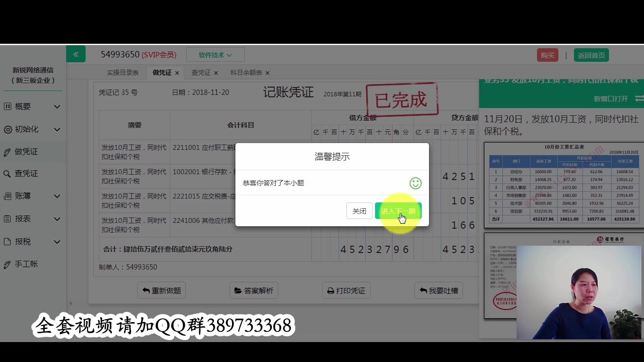Screen dimensions: 644x362
Task: Close the 查凭证 tab
Action: (x=216, y=73)
